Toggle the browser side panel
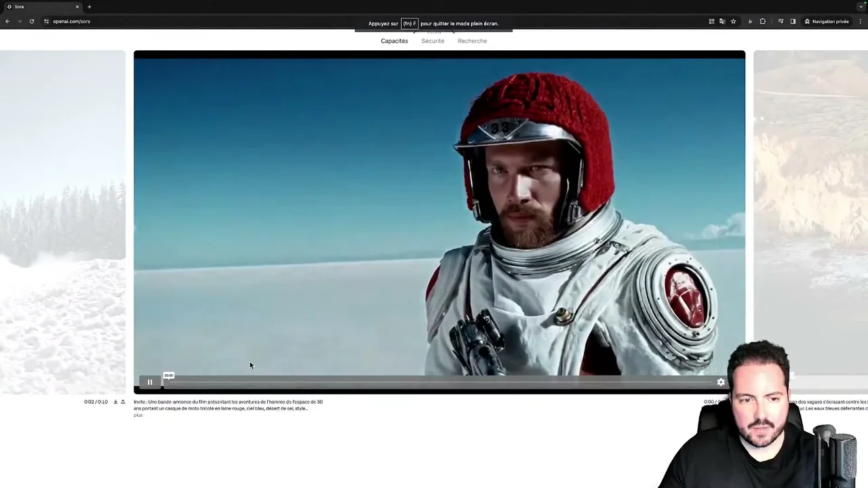The image size is (868, 488). pyautogui.click(x=793, y=22)
